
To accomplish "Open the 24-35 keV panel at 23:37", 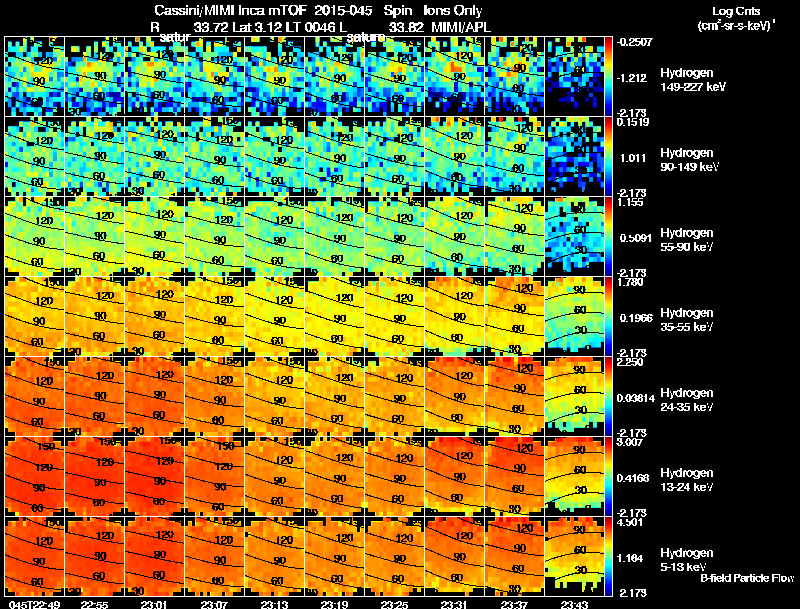I will coord(515,397).
